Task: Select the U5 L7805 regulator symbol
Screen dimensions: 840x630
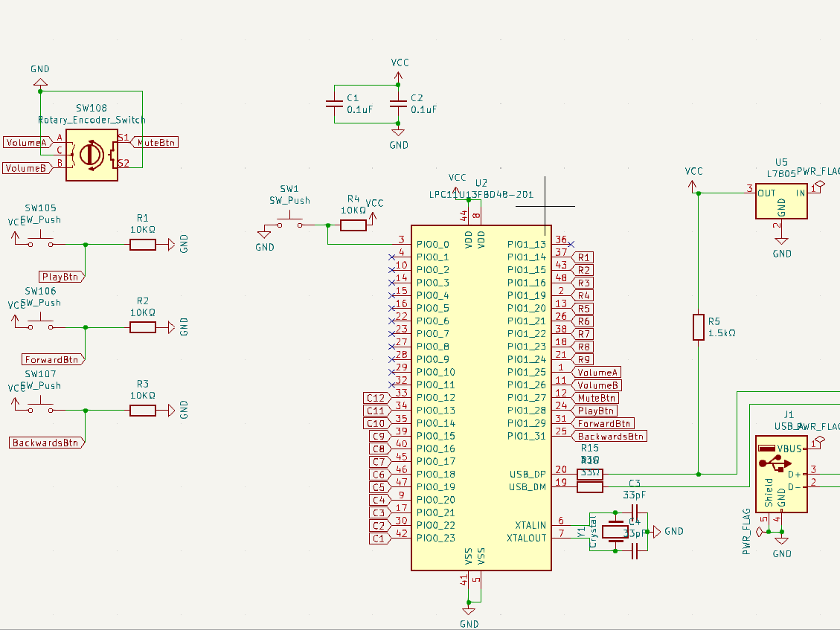Action: pyautogui.click(x=782, y=202)
